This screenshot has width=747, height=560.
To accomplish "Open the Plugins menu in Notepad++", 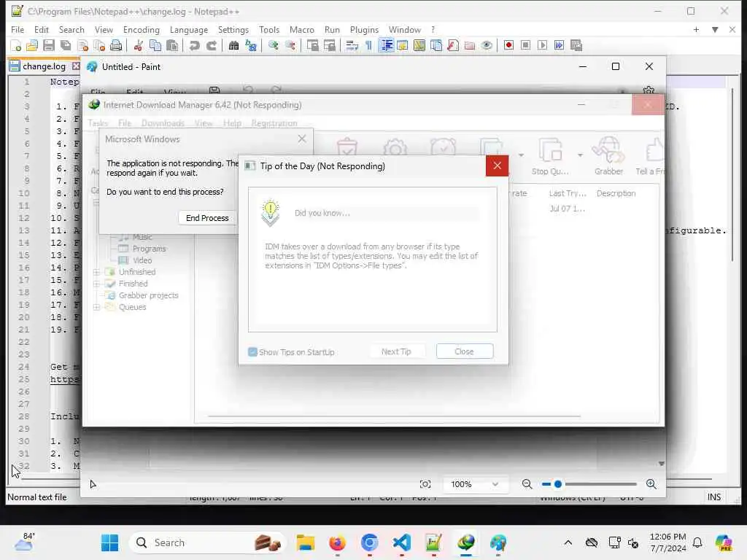I will pos(364,29).
